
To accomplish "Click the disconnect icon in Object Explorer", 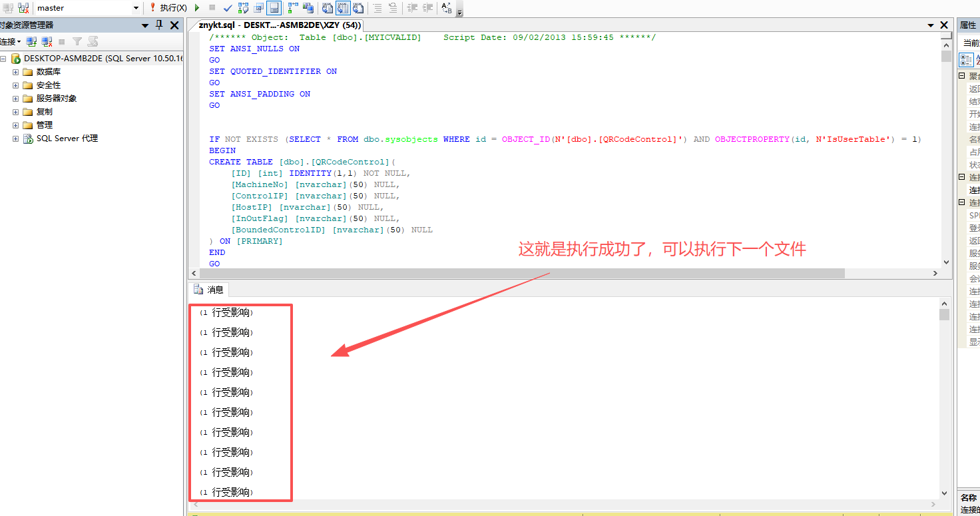I will click(47, 41).
